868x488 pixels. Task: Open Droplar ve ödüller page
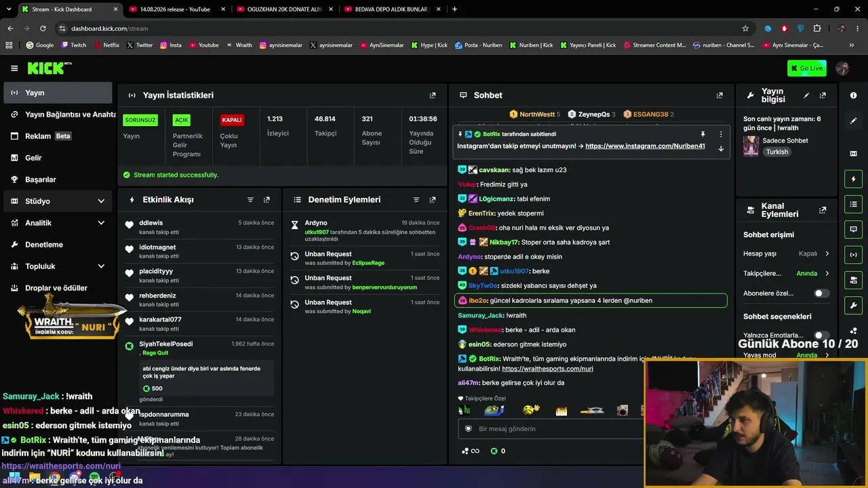point(58,288)
